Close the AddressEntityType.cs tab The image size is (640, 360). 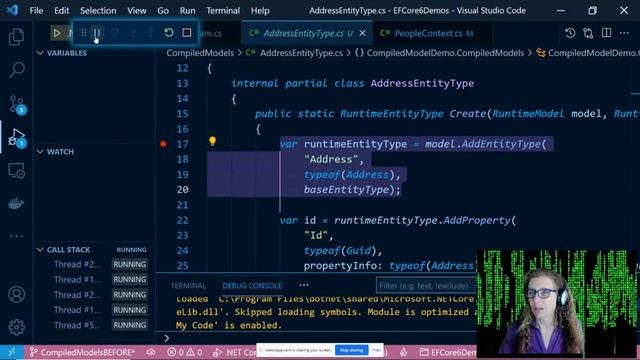coord(362,33)
